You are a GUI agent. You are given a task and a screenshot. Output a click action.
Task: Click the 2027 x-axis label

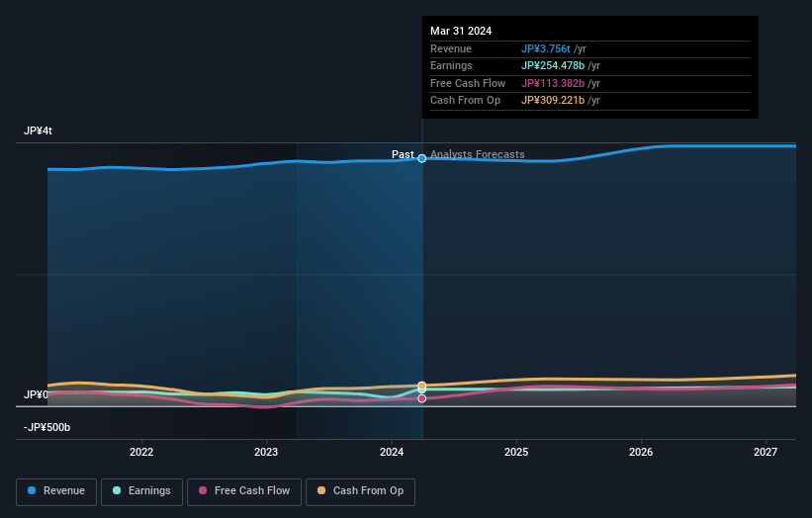click(x=766, y=452)
